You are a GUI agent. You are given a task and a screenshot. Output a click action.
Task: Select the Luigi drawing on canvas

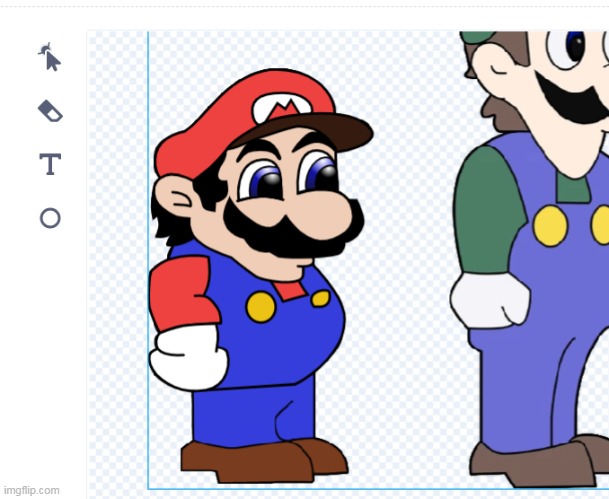(530, 259)
